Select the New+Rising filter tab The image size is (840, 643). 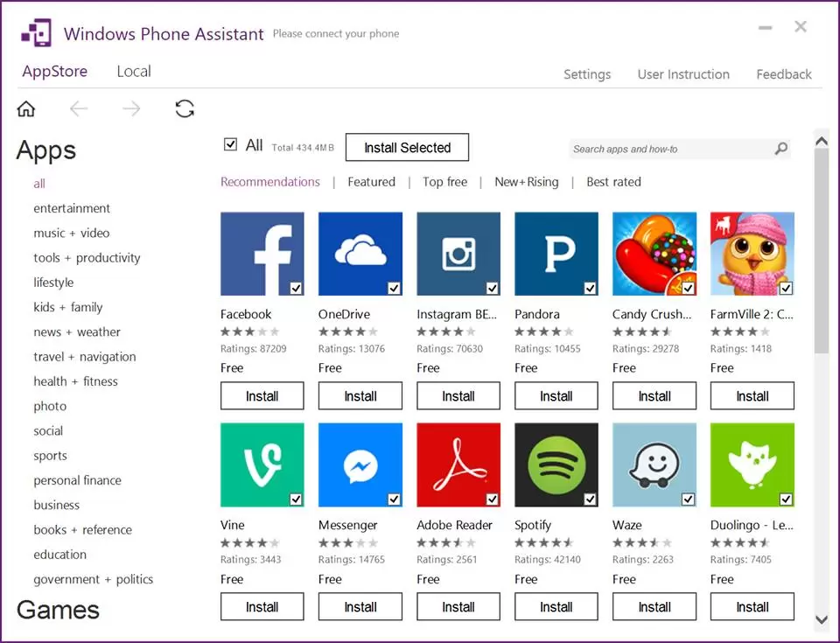click(x=527, y=182)
